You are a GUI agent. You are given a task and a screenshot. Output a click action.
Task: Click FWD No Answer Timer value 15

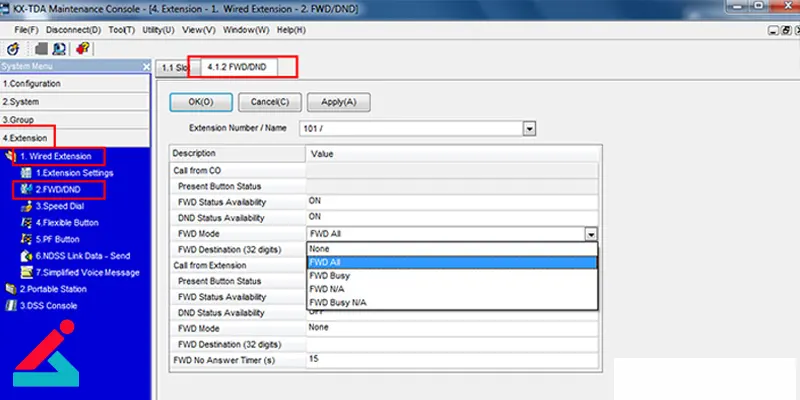(452, 360)
